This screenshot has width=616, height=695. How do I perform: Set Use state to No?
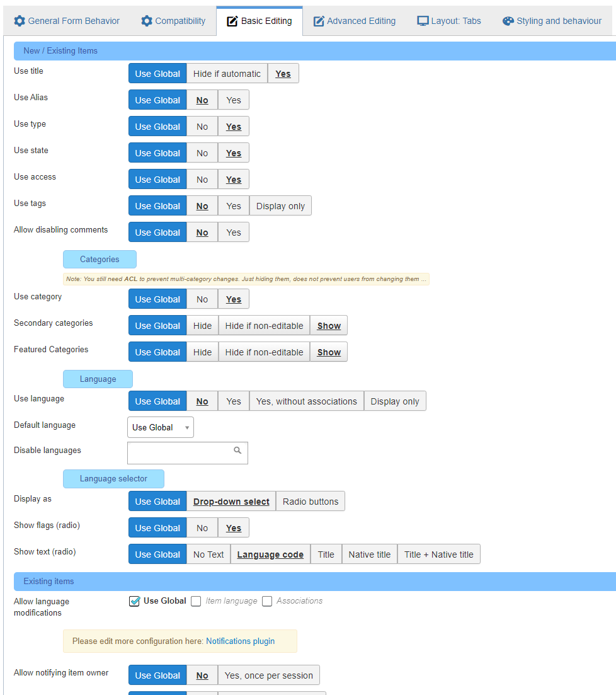click(x=202, y=153)
